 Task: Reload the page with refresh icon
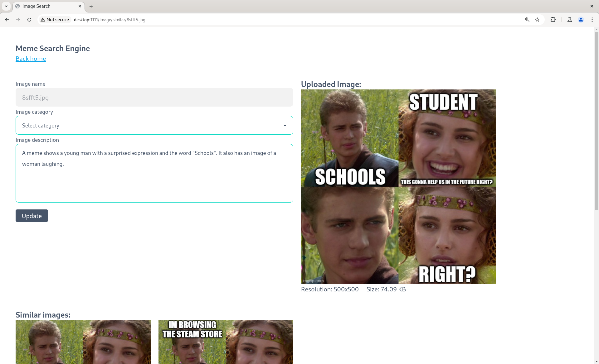click(29, 20)
